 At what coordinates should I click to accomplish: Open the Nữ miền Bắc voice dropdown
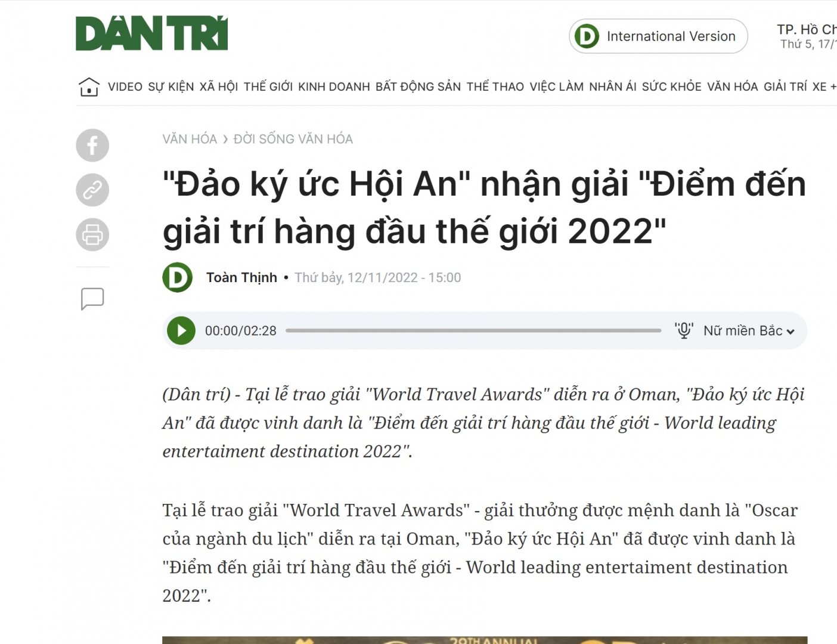tap(749, 331)
